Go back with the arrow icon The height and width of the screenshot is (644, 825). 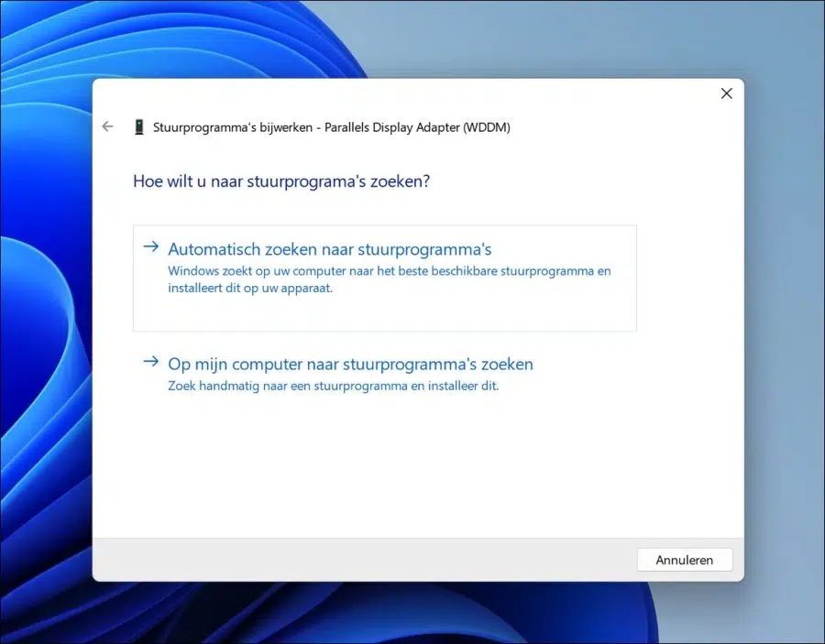click(107, 126)
